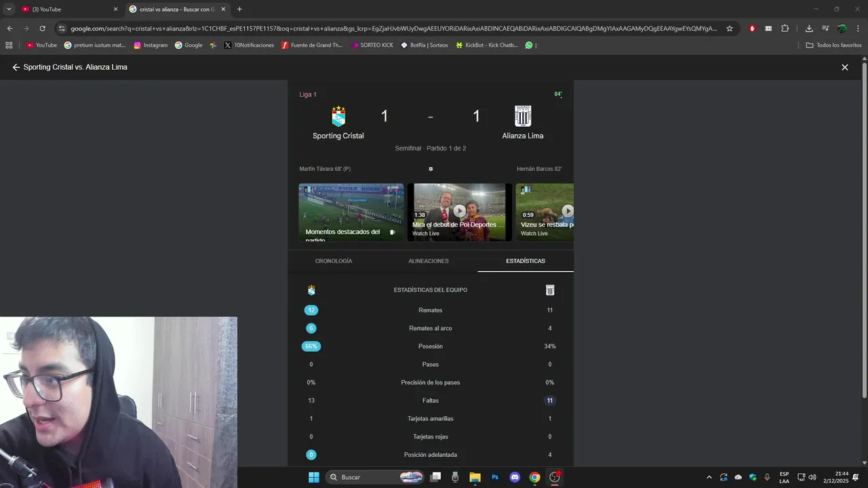This screenshot has height=488, width=868.
Task: Click Hernán Barcos 82' goal text
Action: click(539, 169)
